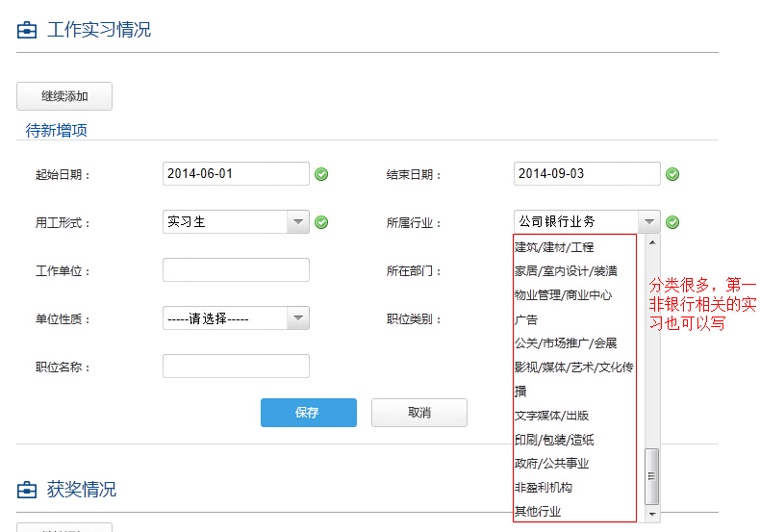Open the 用工形式 dropdown showing 实习生
The width and height of the screenshot is (760, 532).
click(x=236, y=222)
